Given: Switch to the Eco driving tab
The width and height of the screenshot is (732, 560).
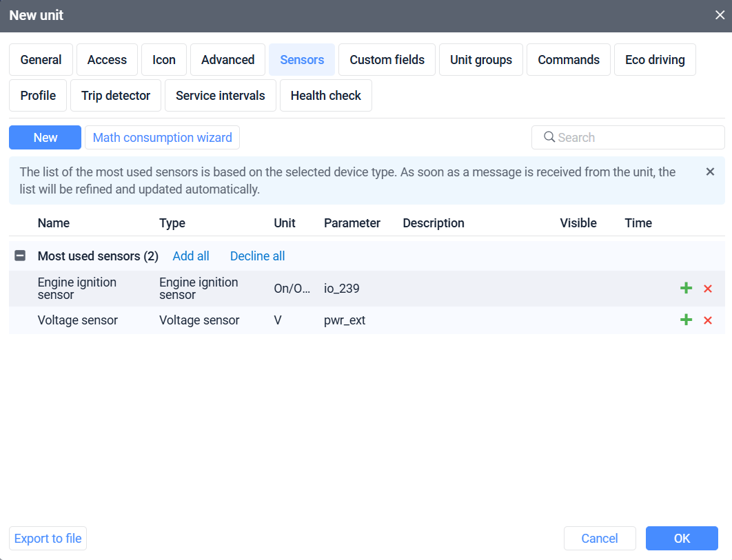Looking at the screenshot, I should tap(655, 60).
